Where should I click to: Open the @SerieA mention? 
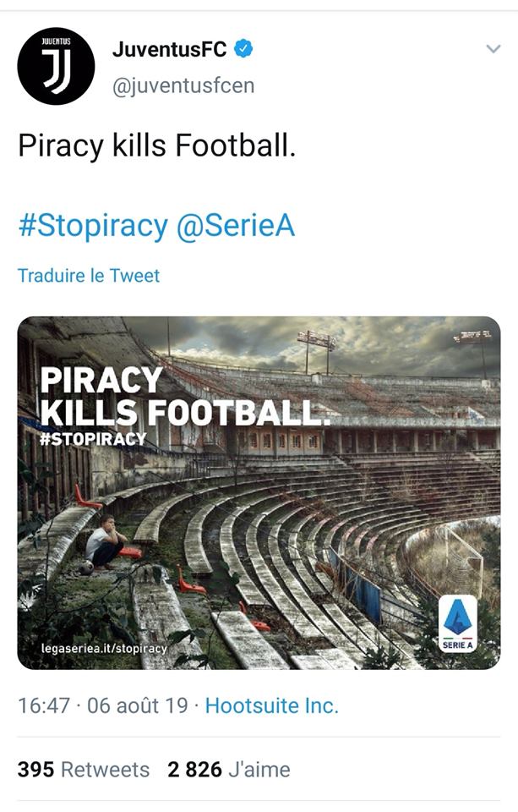[x=236, y=225]
